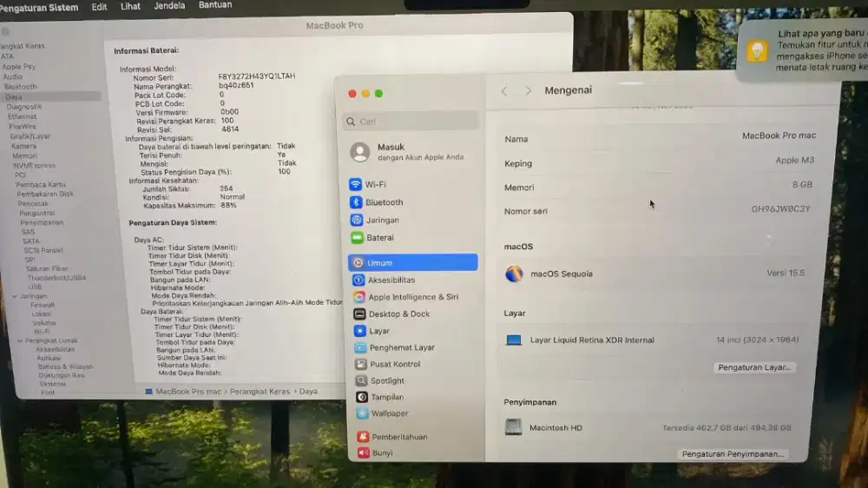Screen dimensions: 868x488
Task: Select the Tampilan appearance icon
Action: (x=361, y=397)
